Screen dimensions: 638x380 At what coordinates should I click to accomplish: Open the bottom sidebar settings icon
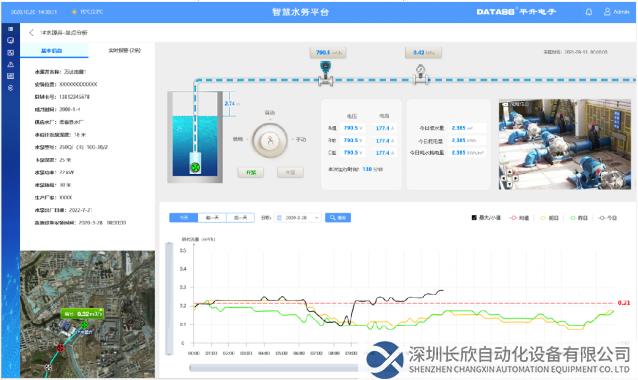coord(11,88)
